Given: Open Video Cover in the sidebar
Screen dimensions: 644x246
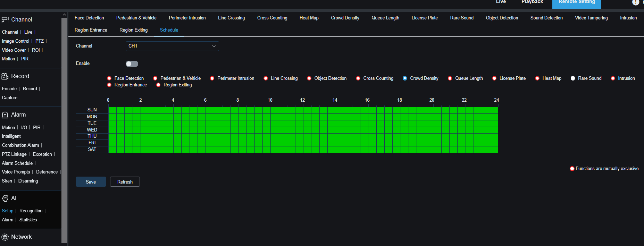Looking at the screenshot, I should click(14, 50).
